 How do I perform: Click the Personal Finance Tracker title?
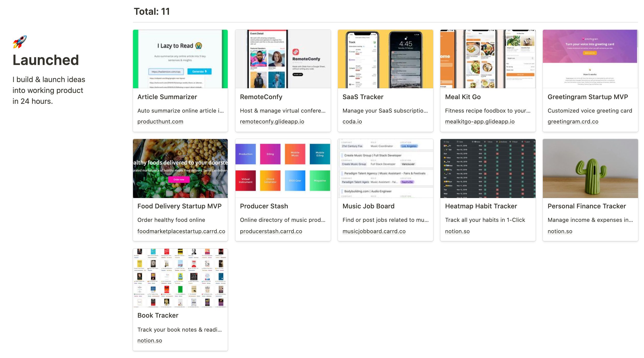[x=587, y=206]
